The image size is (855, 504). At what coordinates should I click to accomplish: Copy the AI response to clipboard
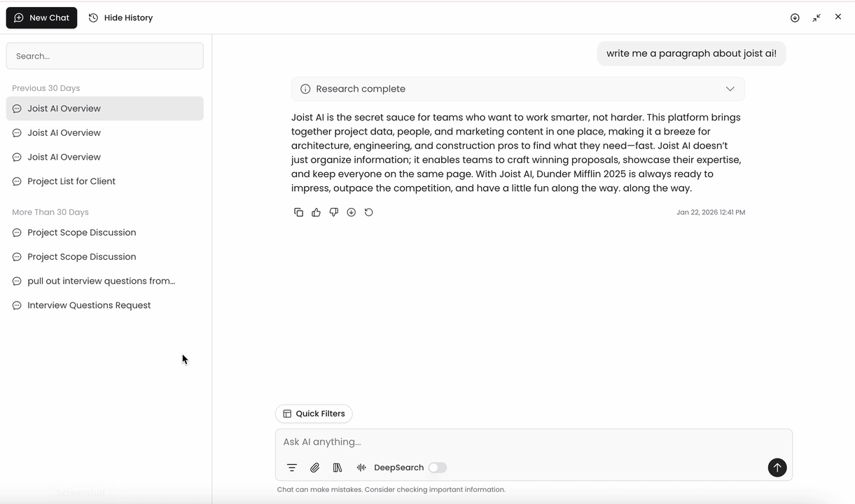(298, 212)
